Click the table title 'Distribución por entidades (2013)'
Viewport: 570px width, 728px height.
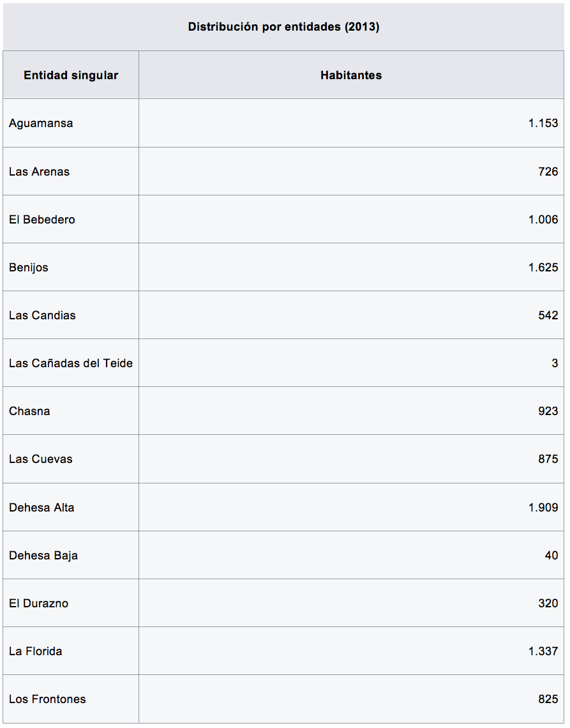tap(283, 27)
